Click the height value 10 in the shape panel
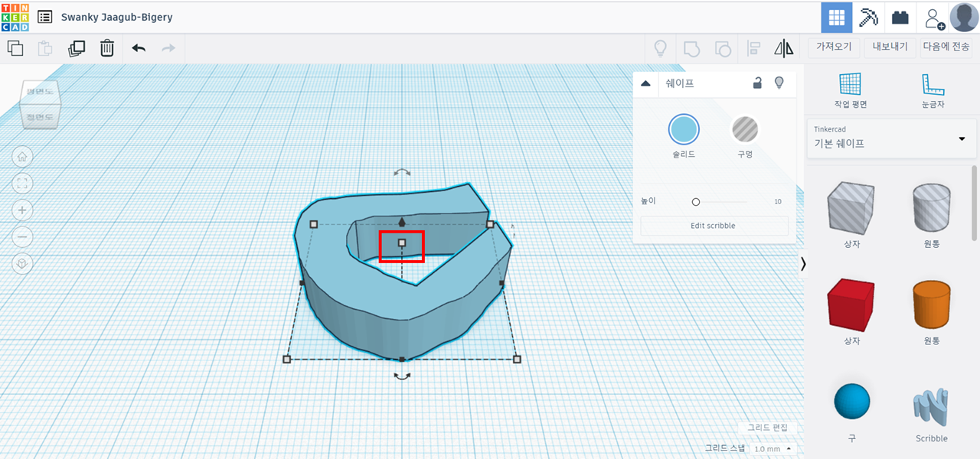Image resolution: width=980 pixels, height=459 pixels. click(x=778, y=202)
